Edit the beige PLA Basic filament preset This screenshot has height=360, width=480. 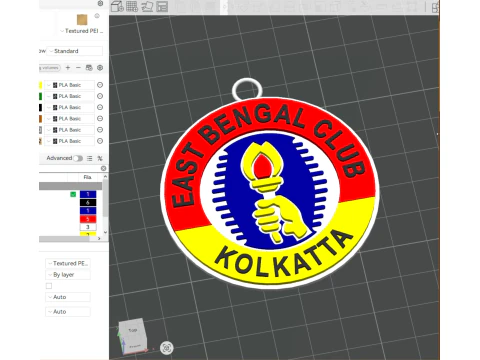(100, 141)
